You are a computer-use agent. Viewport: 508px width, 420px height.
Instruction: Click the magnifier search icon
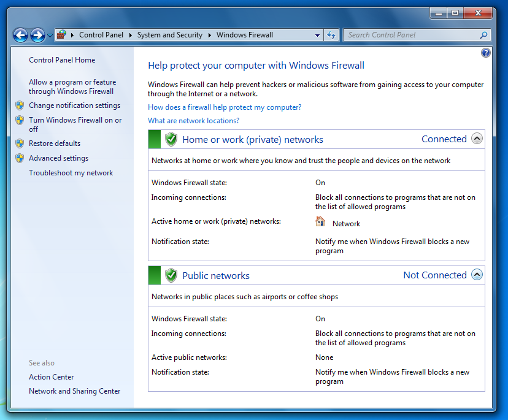coord(483,35)
